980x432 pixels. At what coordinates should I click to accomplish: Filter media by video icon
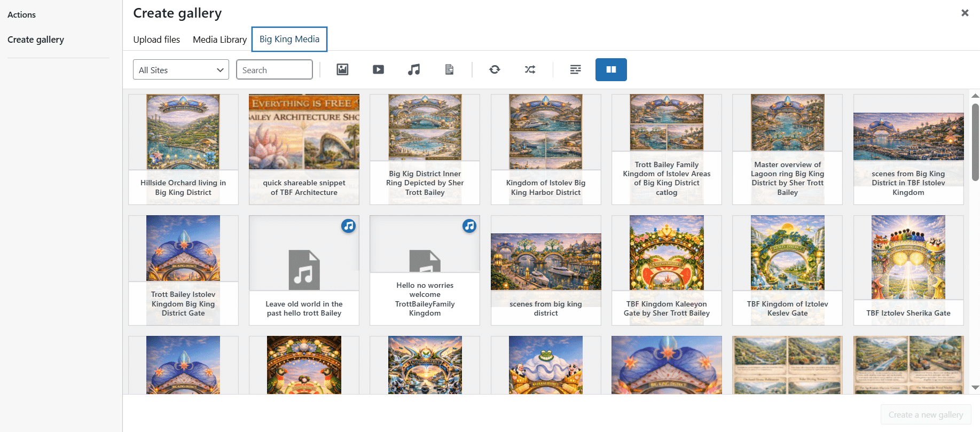pyautogui.click(x=378, y=69)
